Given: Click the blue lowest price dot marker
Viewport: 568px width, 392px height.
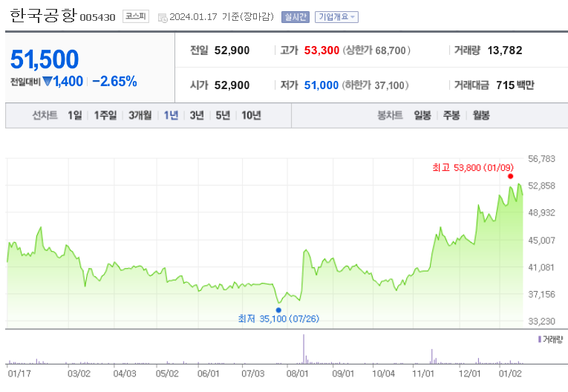Looking at the screenshot, I should point(278,310).
